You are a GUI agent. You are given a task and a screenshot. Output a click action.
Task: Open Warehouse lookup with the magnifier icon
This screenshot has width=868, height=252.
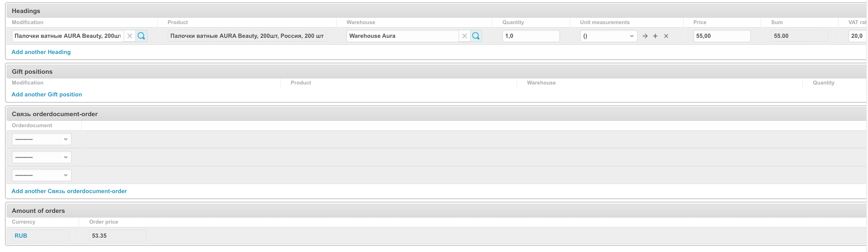click(x=476, y=36)
